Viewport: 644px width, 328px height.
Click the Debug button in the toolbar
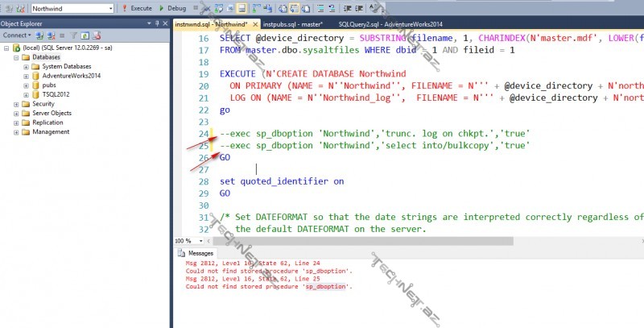click(x=174, y=7)
